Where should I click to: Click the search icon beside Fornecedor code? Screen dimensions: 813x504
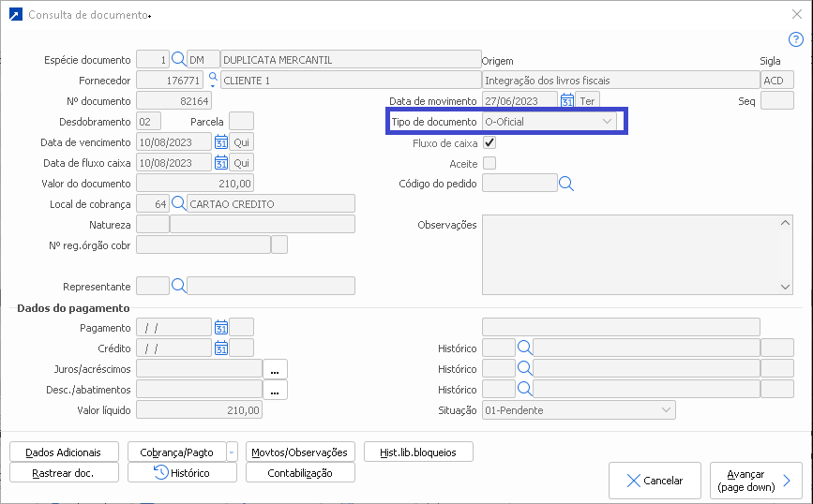click(212, 79)
